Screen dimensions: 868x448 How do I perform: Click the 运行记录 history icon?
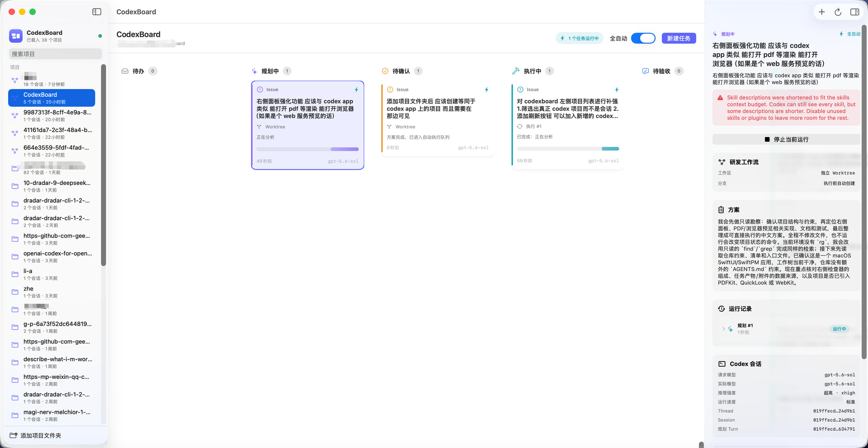point(722,309)
